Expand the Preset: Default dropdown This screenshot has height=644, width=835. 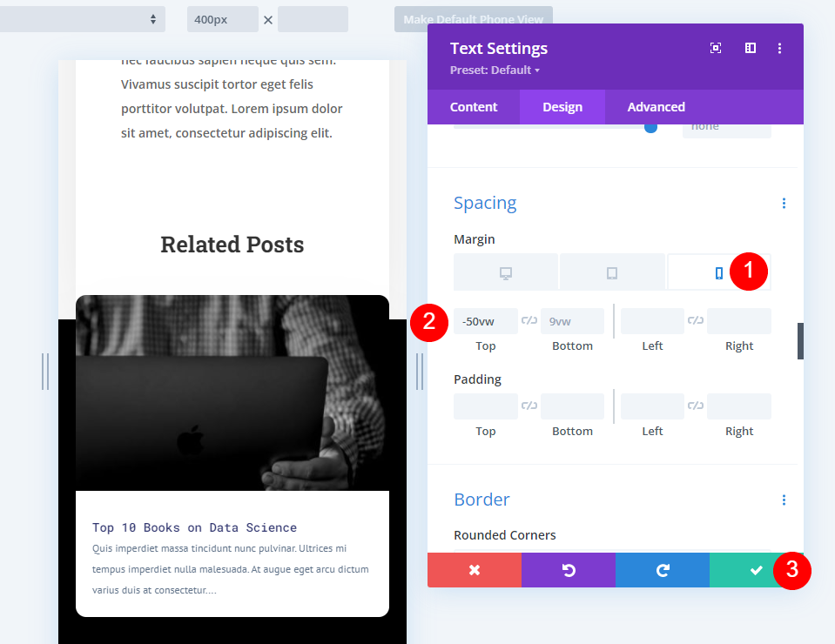pyautogui.click(x=495, y=70)
